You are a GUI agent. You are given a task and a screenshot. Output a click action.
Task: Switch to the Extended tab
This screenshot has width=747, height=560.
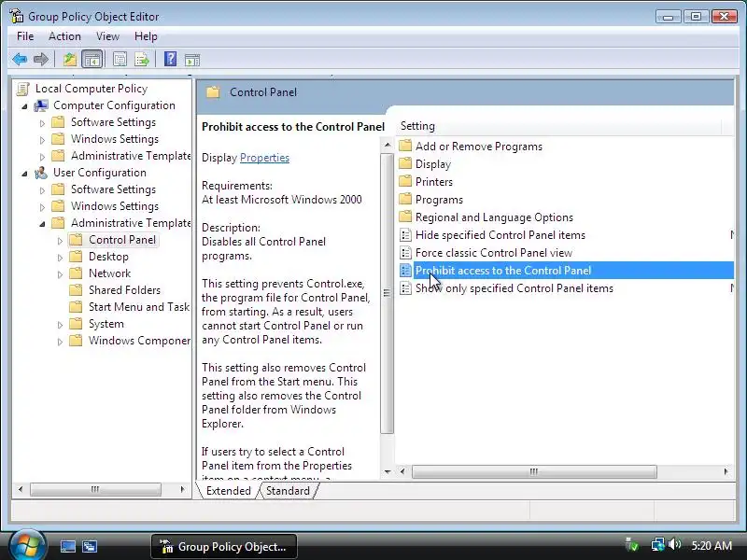(x=228, y=491)
